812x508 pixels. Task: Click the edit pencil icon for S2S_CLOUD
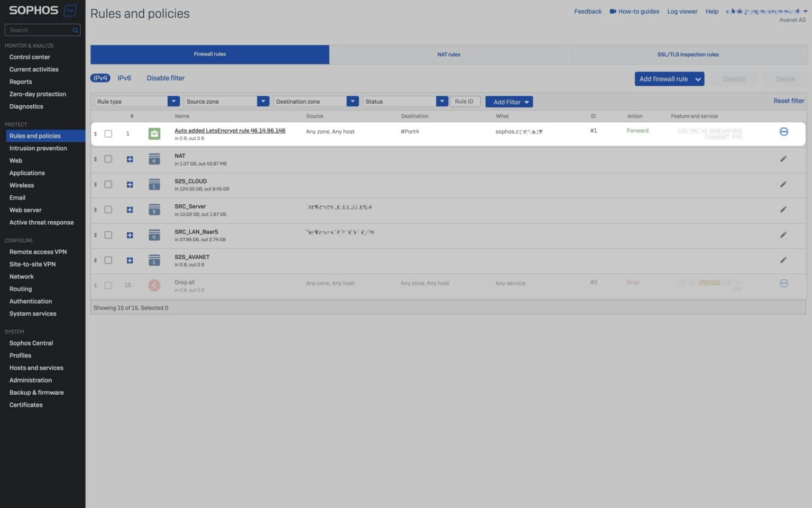(x=783, y=184)
